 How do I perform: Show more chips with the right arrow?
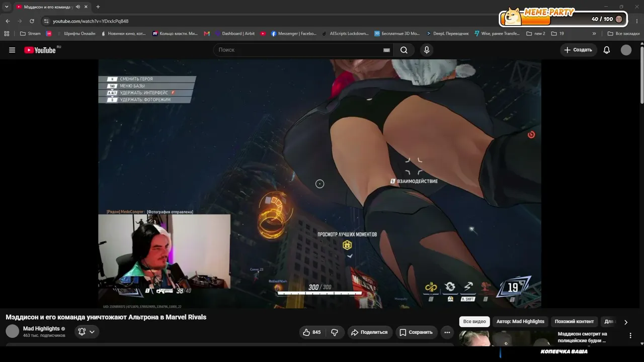click(626, 322)
